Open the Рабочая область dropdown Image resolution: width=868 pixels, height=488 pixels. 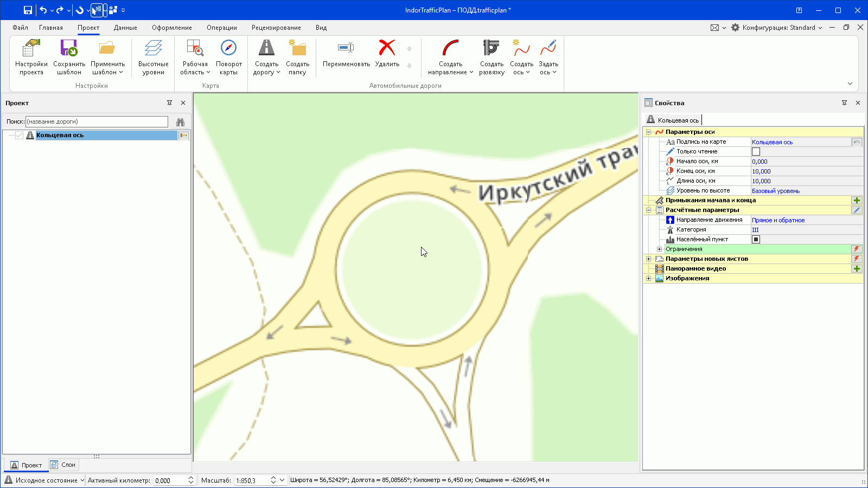tap(194, 57)
